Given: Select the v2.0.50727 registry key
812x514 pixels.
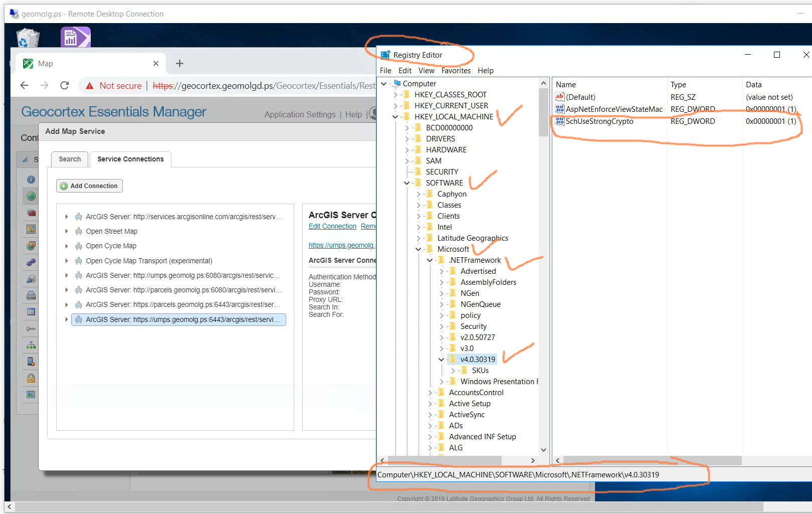Looking at the screenshot, I should [x=478, y=337].
